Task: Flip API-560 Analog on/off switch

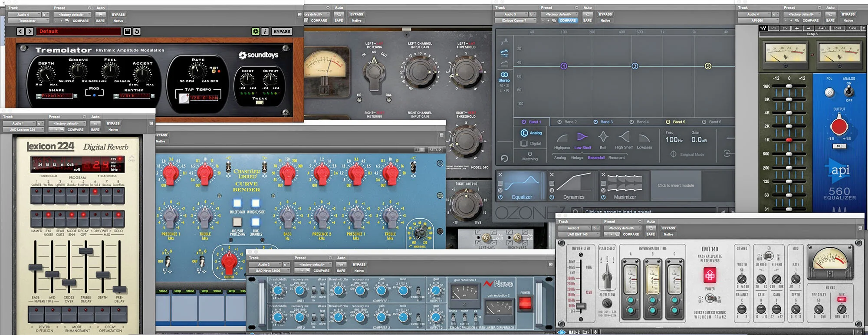Action: (x=849, y=91)
